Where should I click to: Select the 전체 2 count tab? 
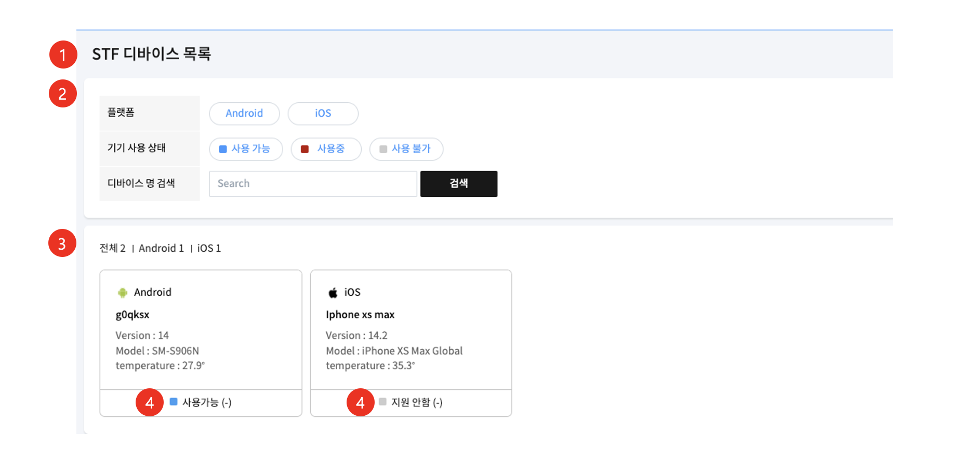tap(113, 249)
